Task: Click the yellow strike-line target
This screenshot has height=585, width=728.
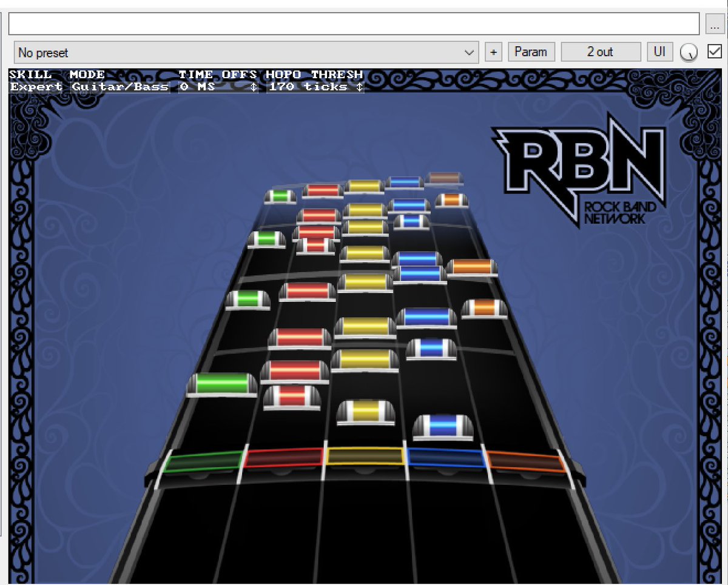Action: (365, 456)
